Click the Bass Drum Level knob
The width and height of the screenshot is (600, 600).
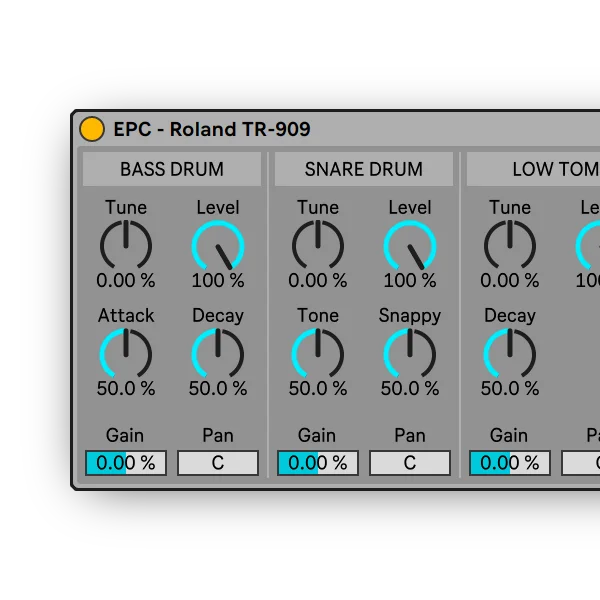pyautogui.click(x=218, y=245)
